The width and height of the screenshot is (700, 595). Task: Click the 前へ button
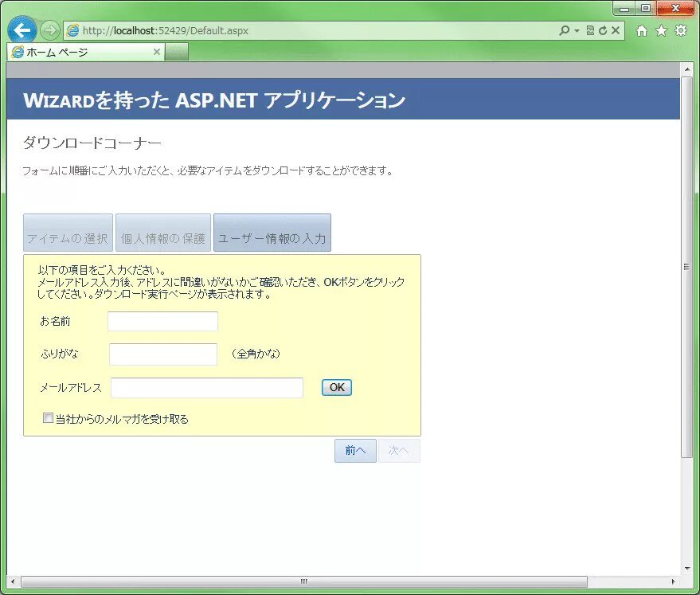point(355,450)
